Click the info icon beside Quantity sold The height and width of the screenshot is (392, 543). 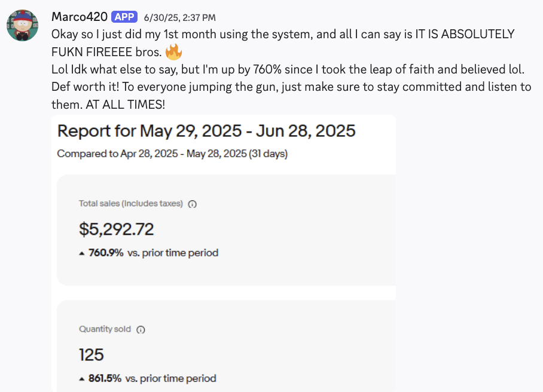[x=141, y=329]
